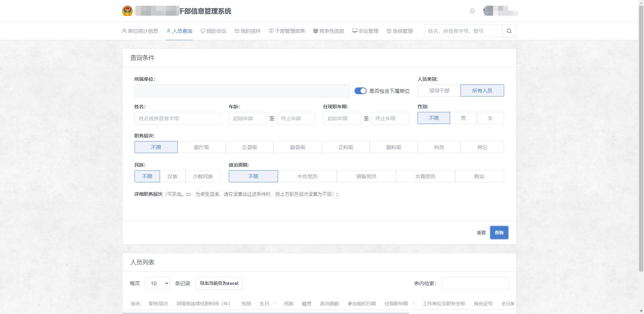Select 领导干部 personnel category
Viewport: 644px width, 314px height.
point(439,91)
